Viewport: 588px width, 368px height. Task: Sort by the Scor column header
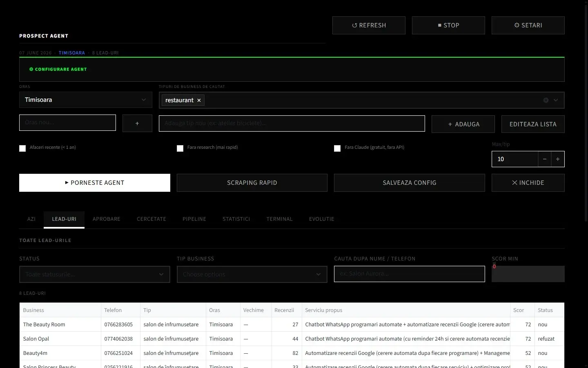click(522, 310)
